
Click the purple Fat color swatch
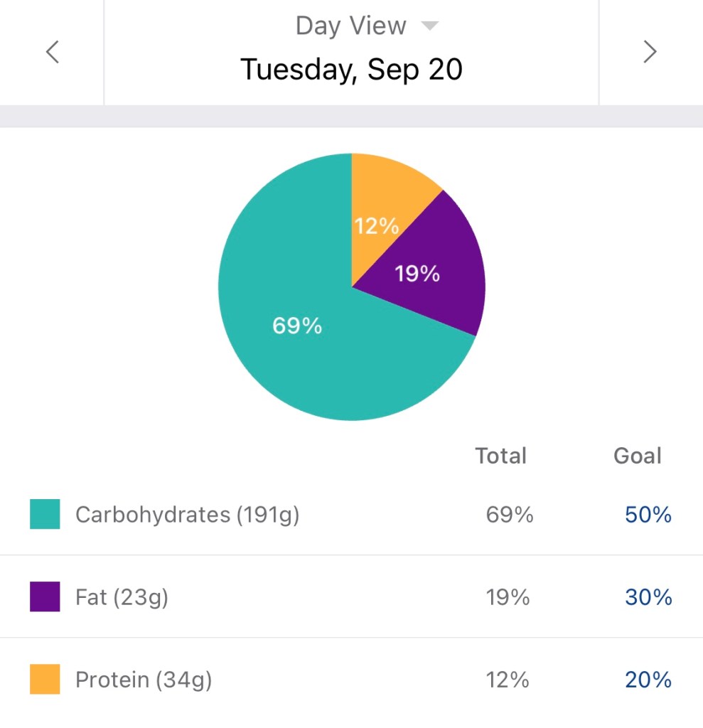click(45, 596)
